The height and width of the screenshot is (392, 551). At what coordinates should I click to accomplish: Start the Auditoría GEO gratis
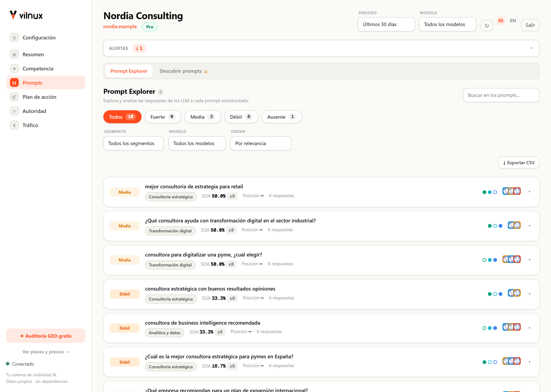click(x=46, y=336)
